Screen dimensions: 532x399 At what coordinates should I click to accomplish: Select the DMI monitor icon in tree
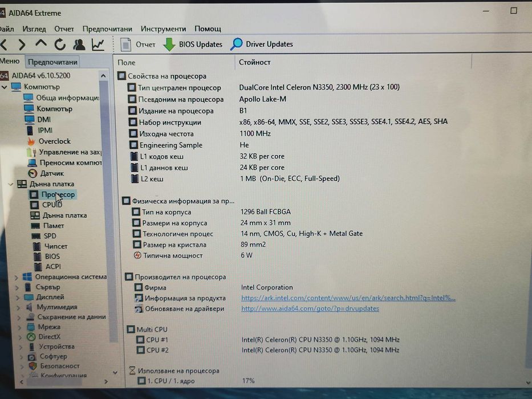click(x=30, y=120)
